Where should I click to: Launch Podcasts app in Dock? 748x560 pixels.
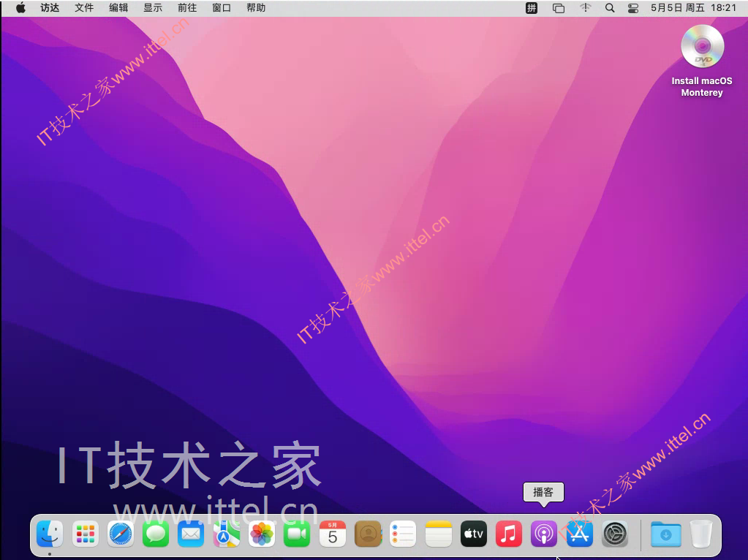tap(544, 534)
